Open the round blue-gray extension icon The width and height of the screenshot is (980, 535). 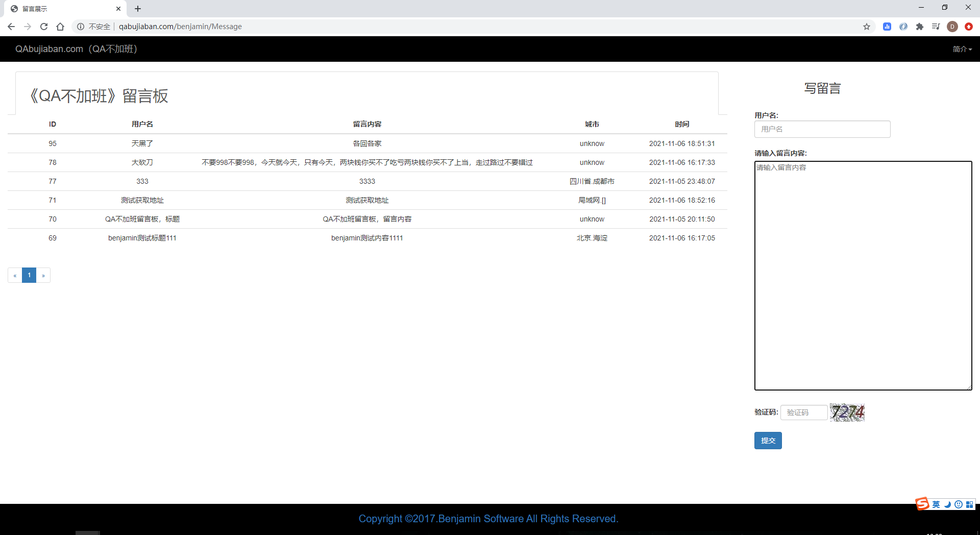click(x=903, y=27)
